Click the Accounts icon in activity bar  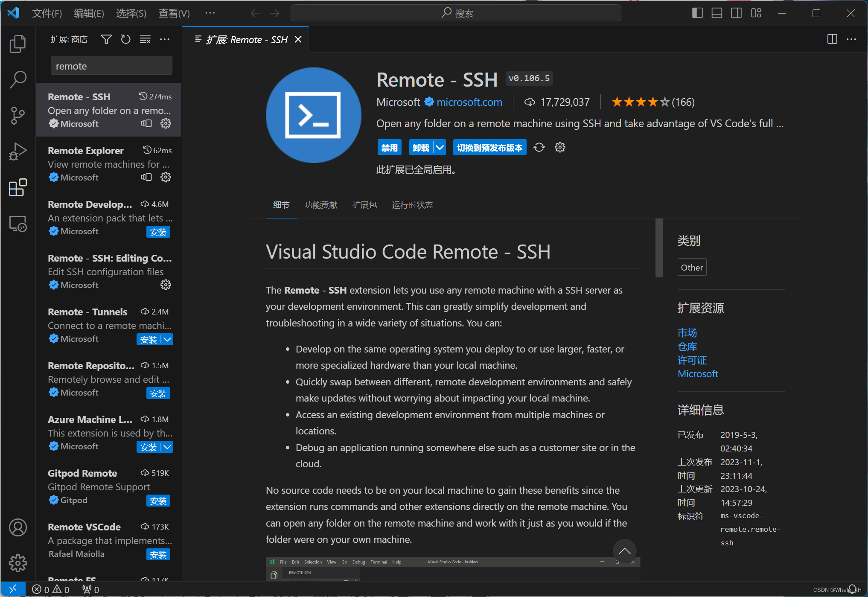17,527
